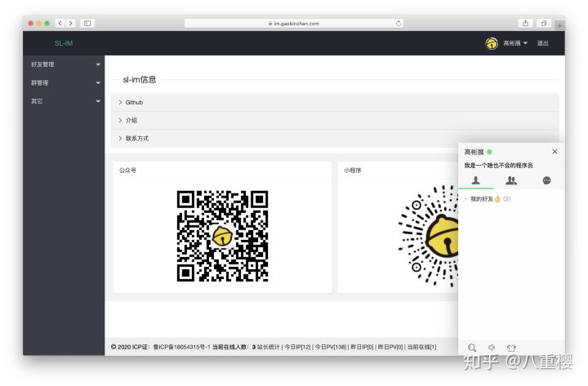Click the SL-IM logo link
Screen dimensions: 588x386
[64, 43]
